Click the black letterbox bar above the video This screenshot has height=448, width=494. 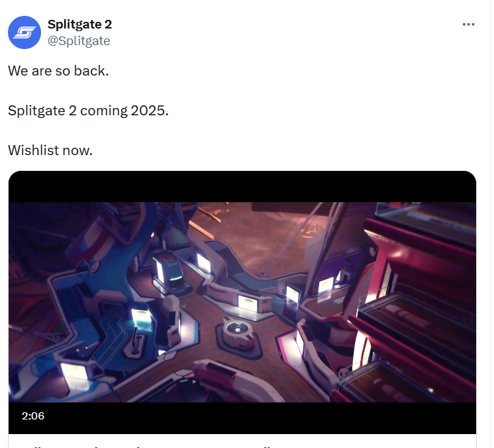click(242, 187)
